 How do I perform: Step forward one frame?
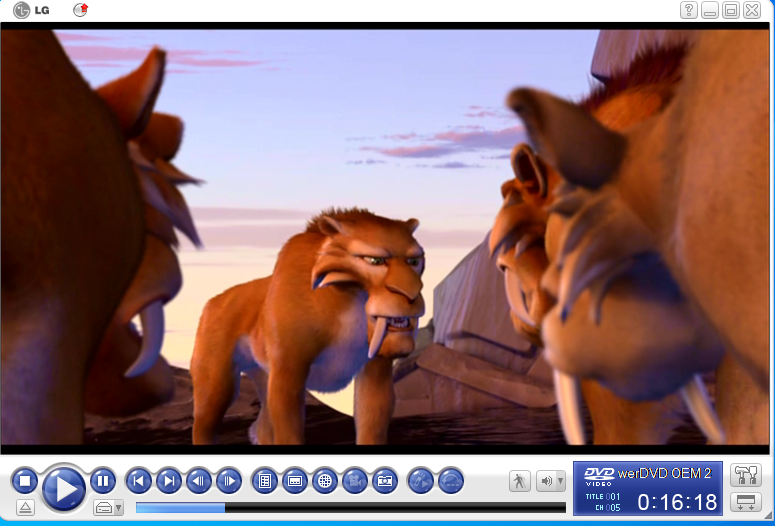coord(229,481)
